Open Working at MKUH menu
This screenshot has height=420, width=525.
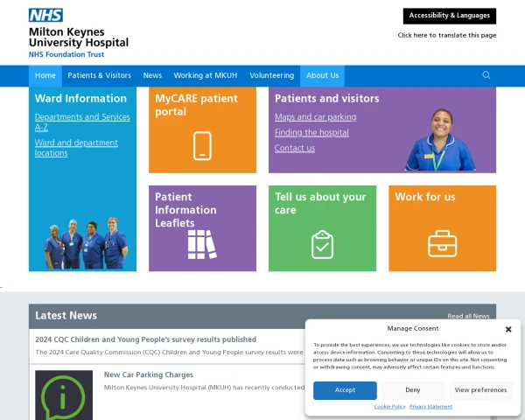[206, 76]
